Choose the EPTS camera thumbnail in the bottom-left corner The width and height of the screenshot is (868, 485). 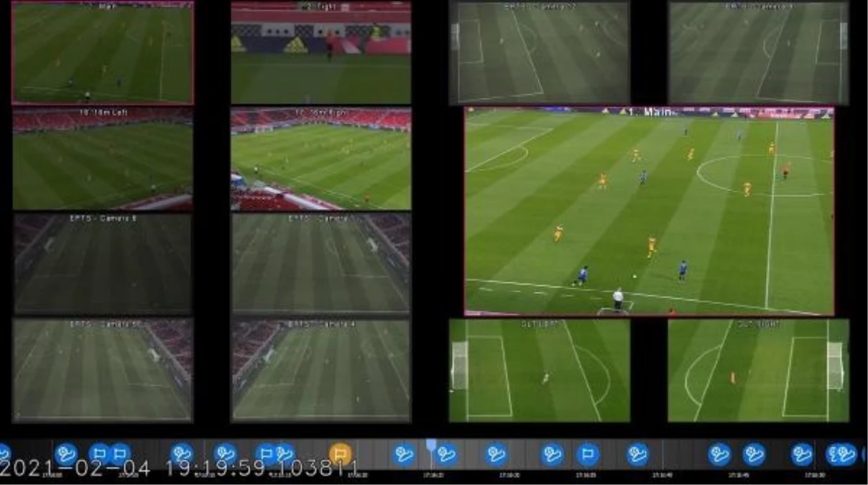point(103,371)
